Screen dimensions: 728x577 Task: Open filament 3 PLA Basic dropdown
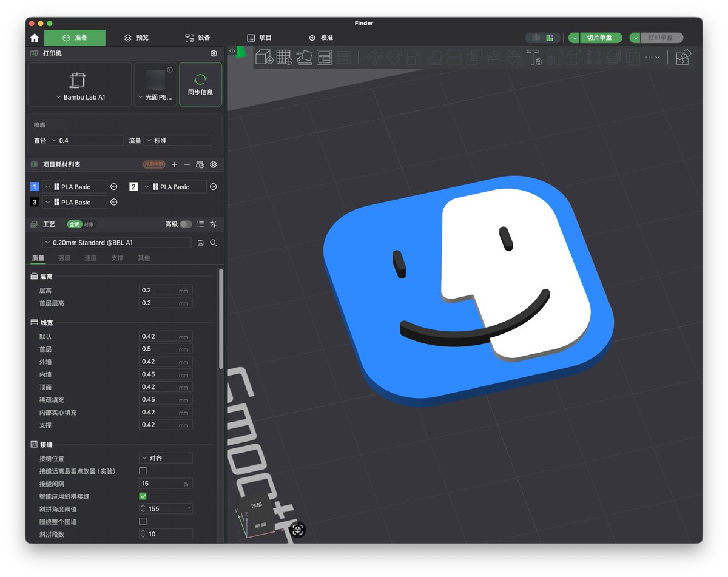click(75, 202)
